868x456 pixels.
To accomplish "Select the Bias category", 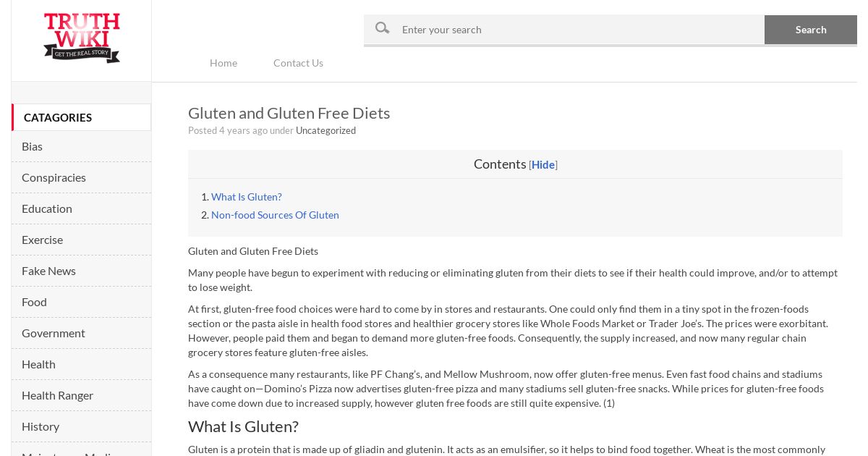I will (x=81, y=146).
